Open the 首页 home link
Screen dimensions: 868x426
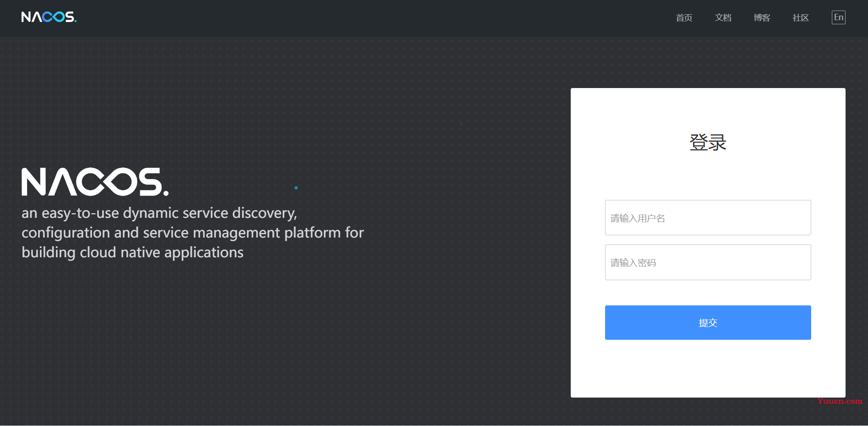pyautogui.click(x=684, y=17)
